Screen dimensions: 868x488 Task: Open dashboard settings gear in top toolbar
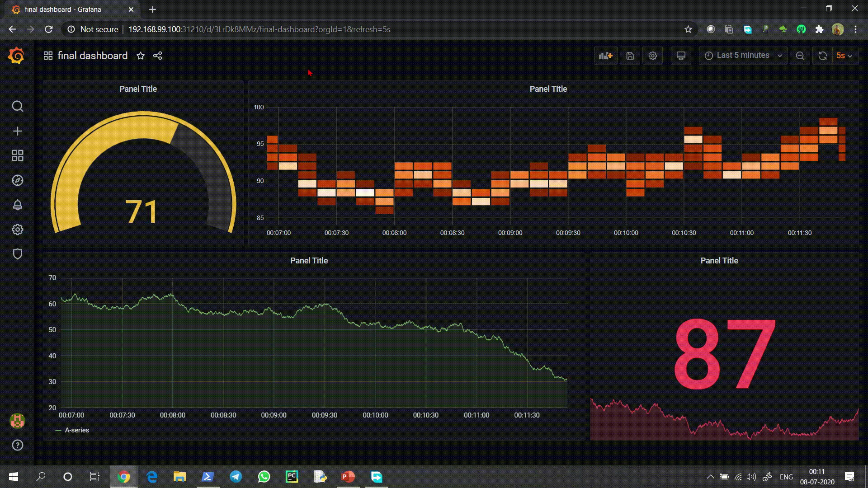tap(652, 56)
